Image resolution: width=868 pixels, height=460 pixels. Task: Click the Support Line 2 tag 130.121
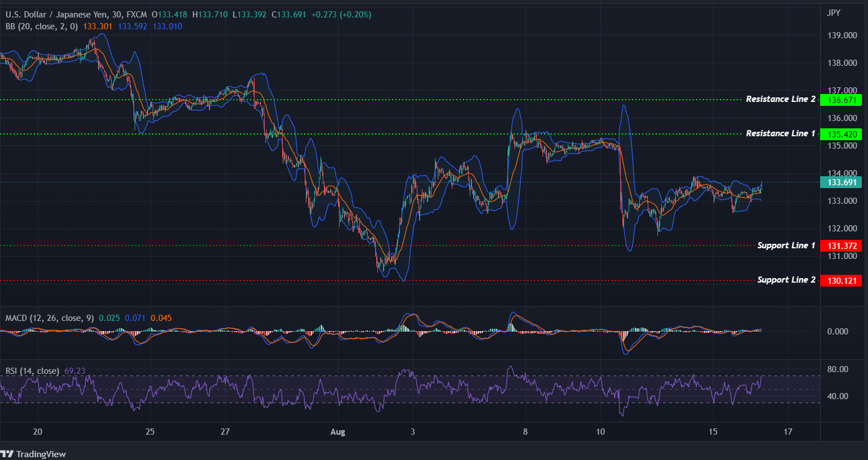[841, 280]
